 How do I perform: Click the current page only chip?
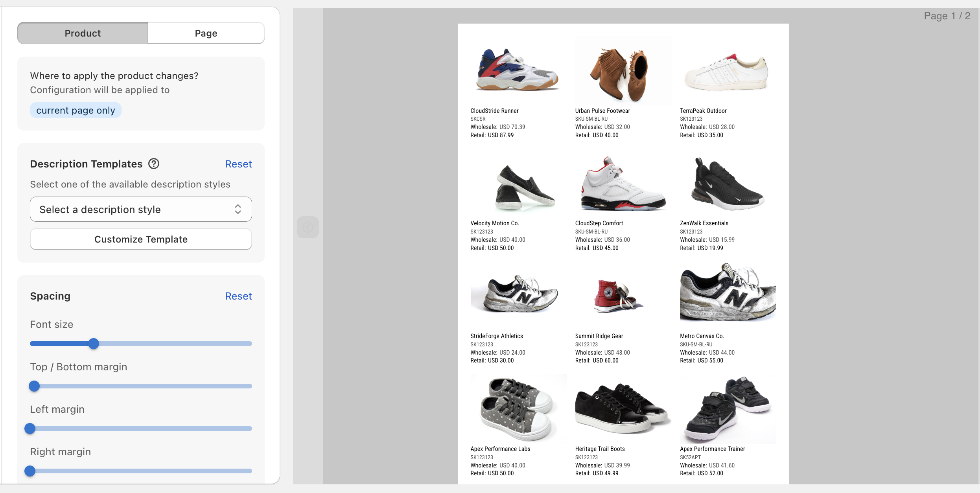(x=75, y=110)
